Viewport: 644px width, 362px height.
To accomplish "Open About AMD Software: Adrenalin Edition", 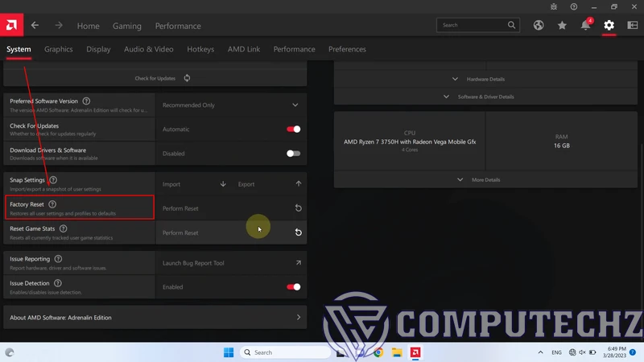I will pos(155,317).
